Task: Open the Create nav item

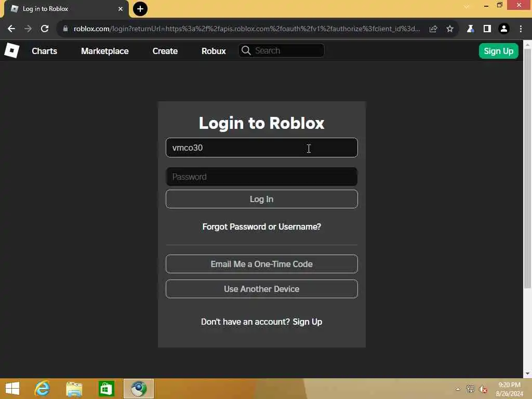Action: (165, 51)
